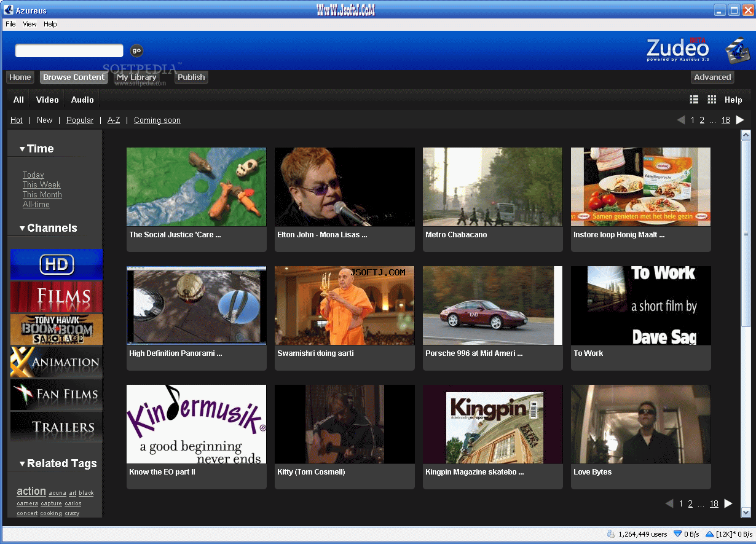Filter time by All-time
Viewport: 756px width, 544px height.
(x=36, y=205)
